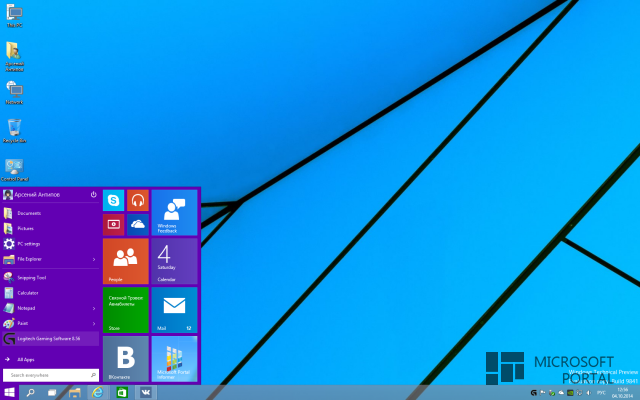Open the Calendar tile showing Saturday 4

click(x=174, y=261)
